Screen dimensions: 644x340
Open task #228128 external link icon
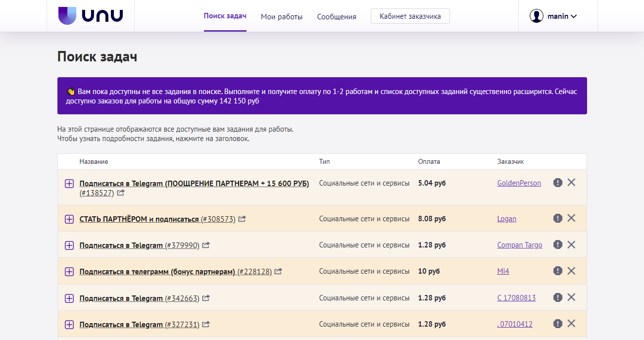(x=278, y=271)
